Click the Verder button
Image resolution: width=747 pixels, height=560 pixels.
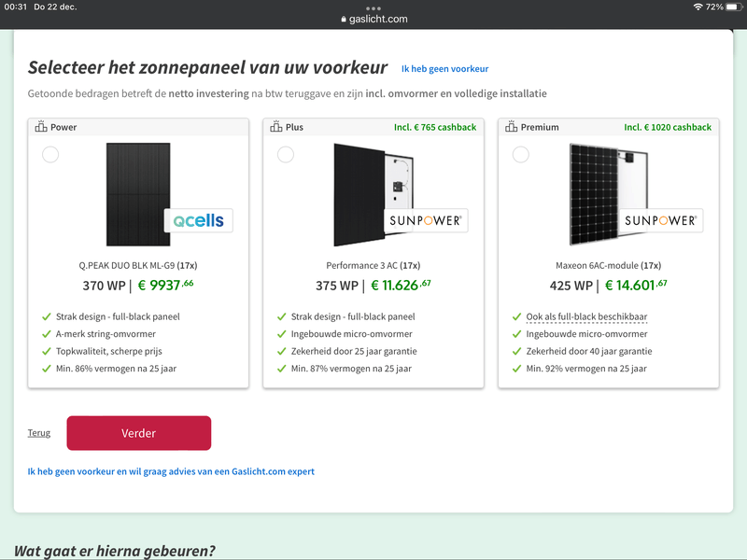click(138, 432)
